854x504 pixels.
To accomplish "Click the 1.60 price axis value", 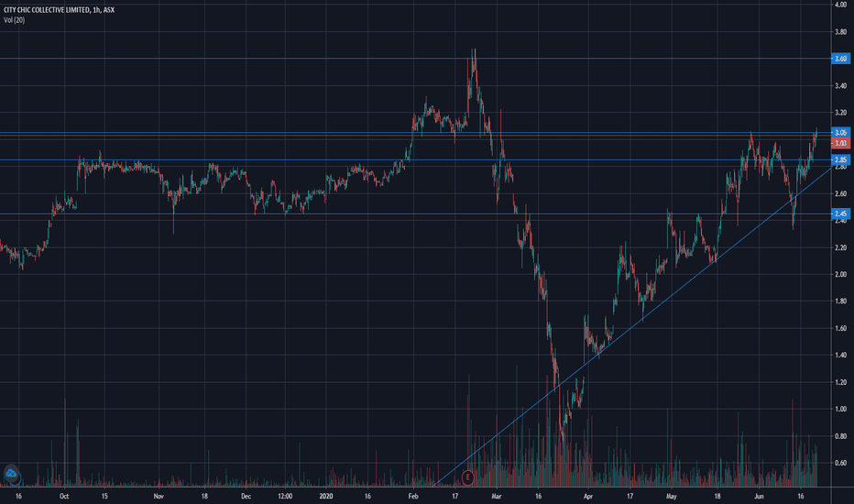I will (840, 328).
